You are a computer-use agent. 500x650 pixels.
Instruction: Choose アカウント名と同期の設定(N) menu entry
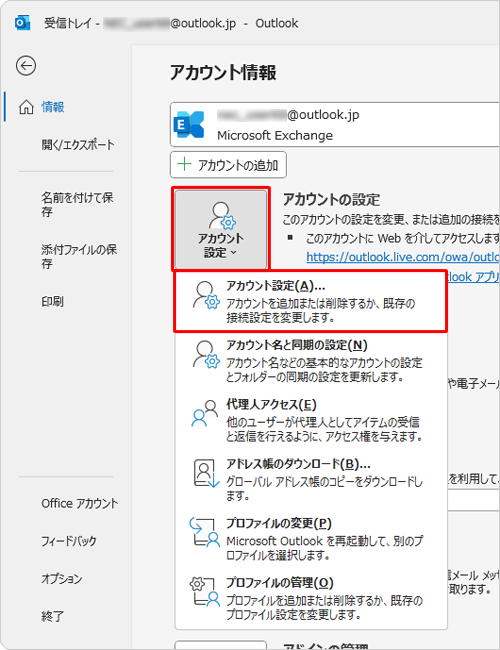311,361
